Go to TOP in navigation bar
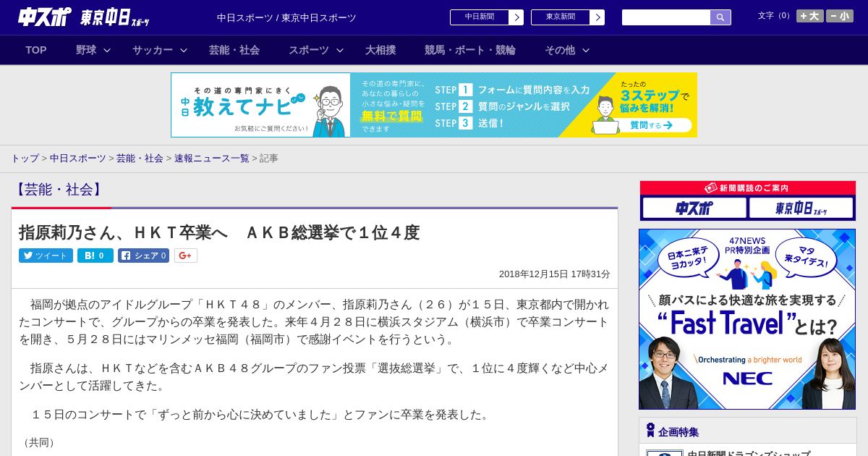The height and width of the screenshot is (456, 868). 36,50
